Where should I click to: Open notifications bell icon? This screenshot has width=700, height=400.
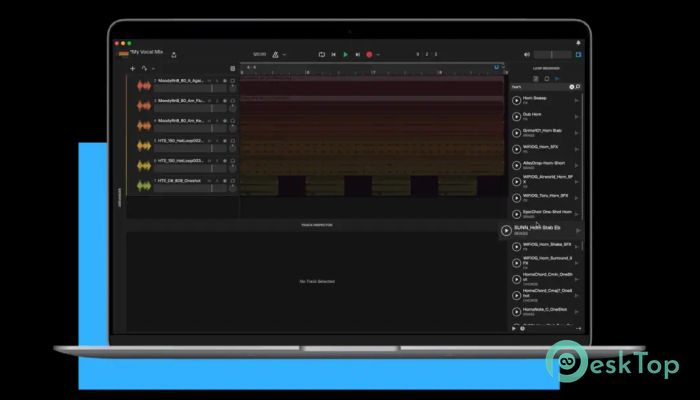578,43
